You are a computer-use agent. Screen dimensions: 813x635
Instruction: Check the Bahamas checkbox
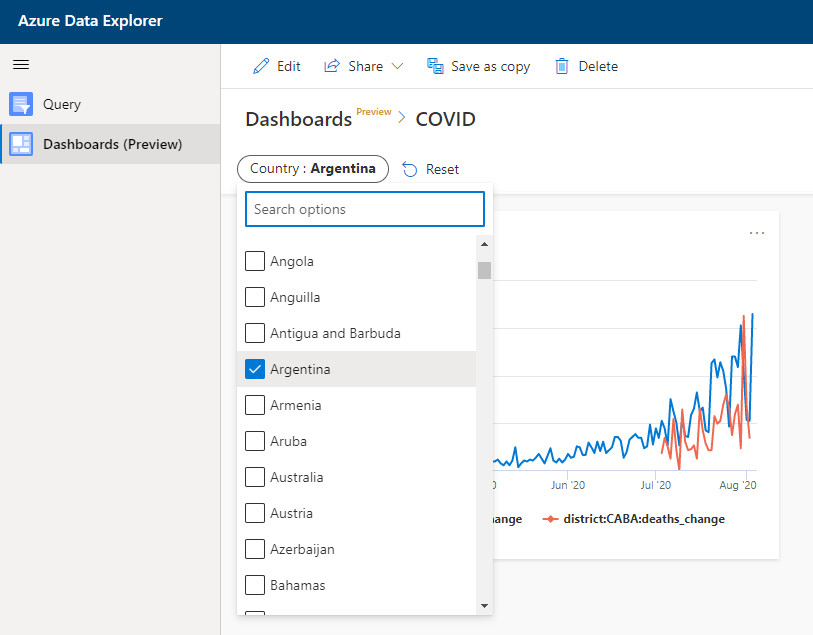(x=255, y=585)
